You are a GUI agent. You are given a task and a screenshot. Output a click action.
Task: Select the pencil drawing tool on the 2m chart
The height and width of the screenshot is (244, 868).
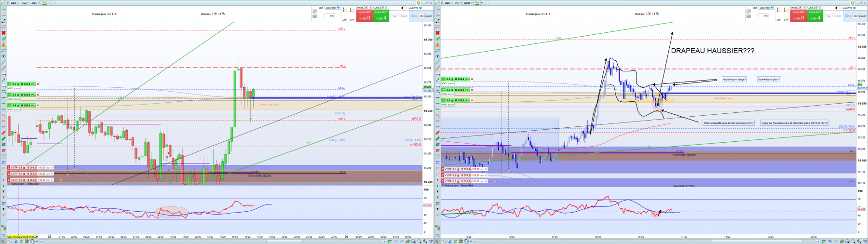click(438, 21)
